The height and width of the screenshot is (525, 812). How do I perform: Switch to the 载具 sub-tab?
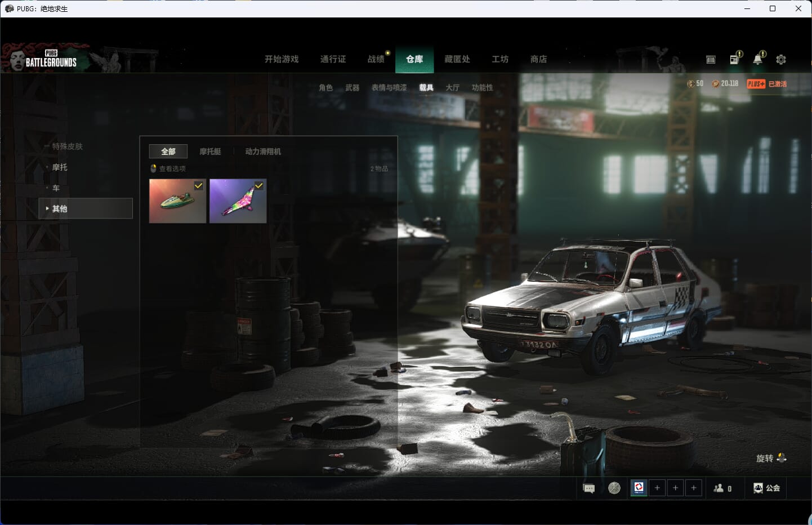coord(426,87)
